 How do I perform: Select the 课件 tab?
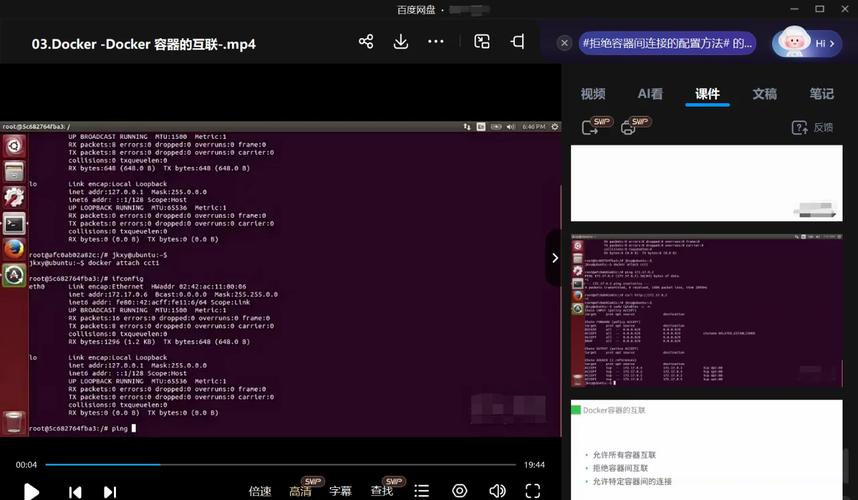click(708, 94)
